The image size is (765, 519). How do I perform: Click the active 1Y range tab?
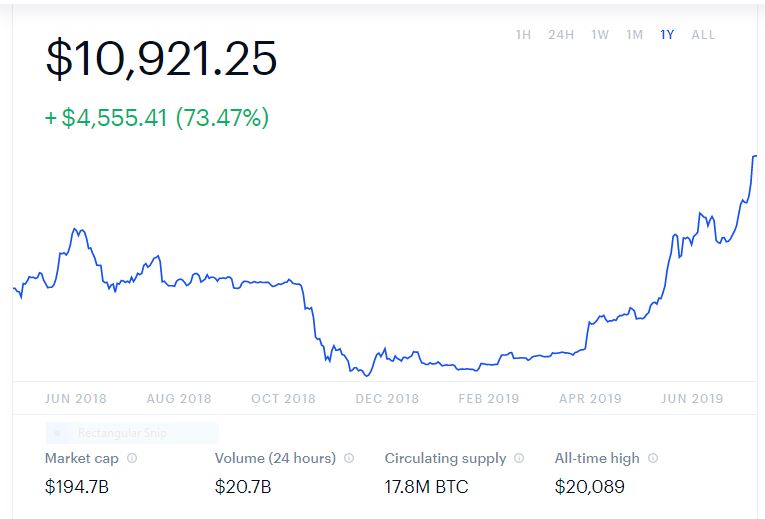tap(667, 35)
